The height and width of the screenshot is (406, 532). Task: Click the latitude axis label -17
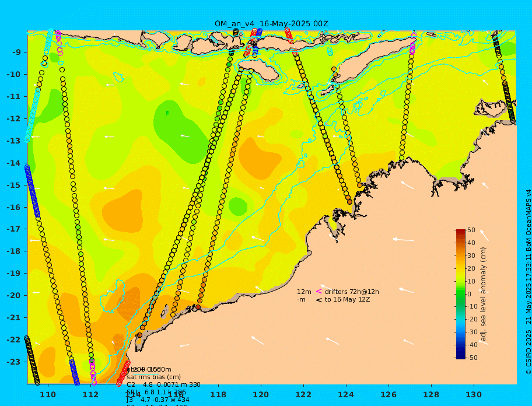point(14,229)
